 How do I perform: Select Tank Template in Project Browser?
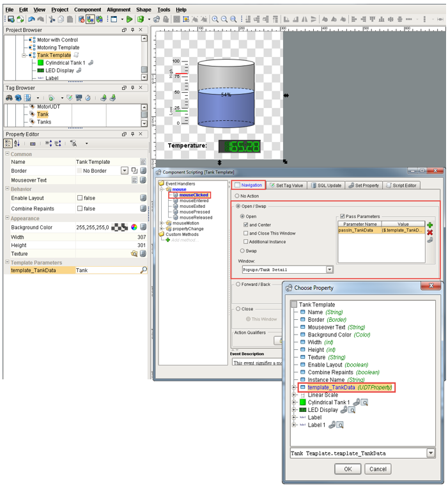point(54,55)
